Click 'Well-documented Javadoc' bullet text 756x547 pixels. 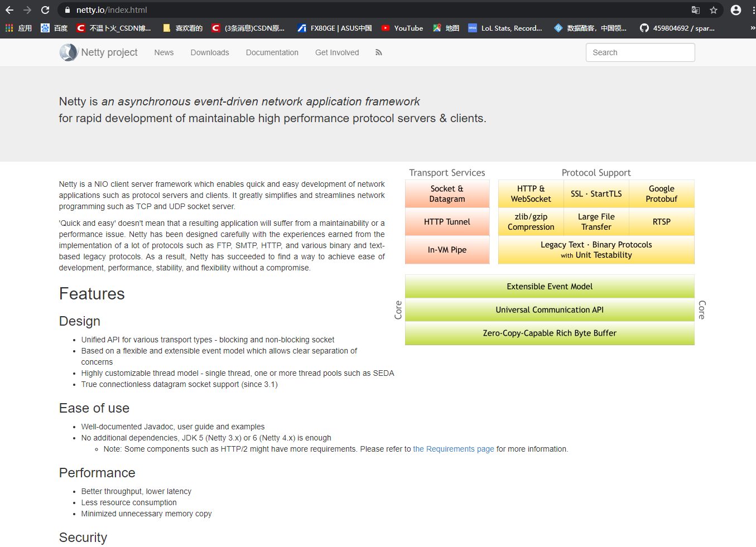(x=173, y=427)
